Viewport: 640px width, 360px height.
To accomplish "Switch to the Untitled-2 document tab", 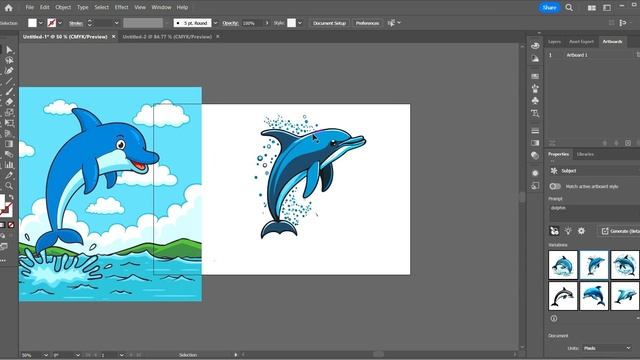I will (167, 37).
